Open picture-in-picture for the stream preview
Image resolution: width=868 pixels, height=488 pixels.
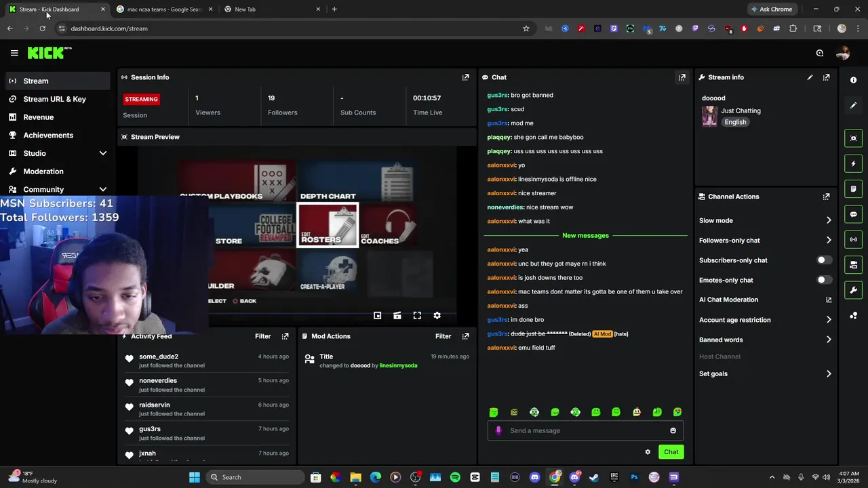point(378,315)
